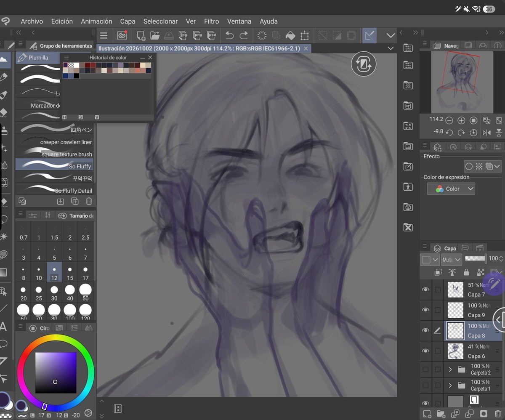Hide the Capa 7 layer
Viewport: 505px width, 420px height.
(x=425, y=290)
